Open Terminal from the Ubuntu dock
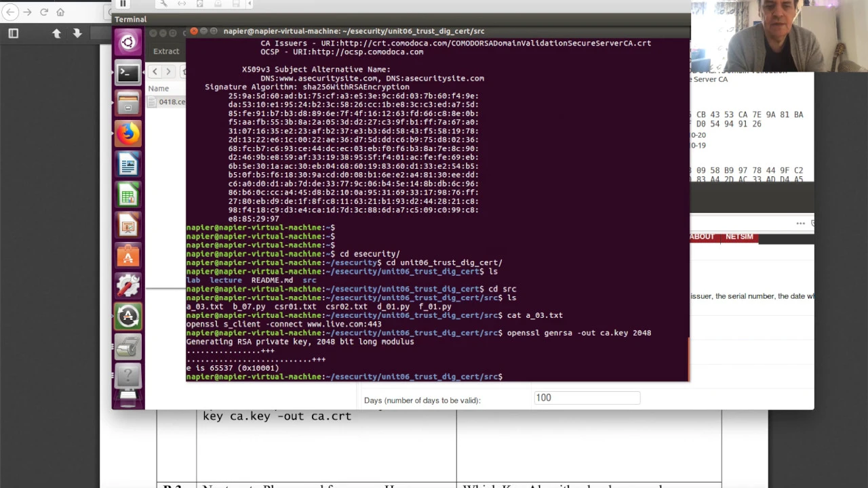The height and width of the screenshot is (488, 868). (128, 73)
